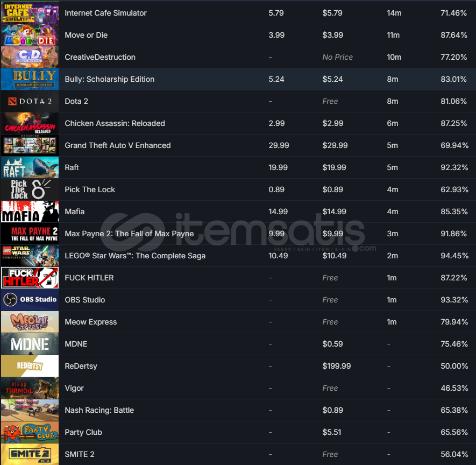Open the Internet Cafe Simulator game thumbnail
Image resolution: width=476 pixels, height=465 pixels.
pos(30,13)
